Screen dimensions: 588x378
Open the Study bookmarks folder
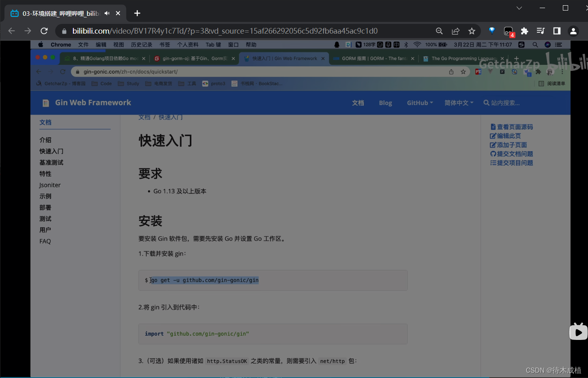tap(129, 83)
